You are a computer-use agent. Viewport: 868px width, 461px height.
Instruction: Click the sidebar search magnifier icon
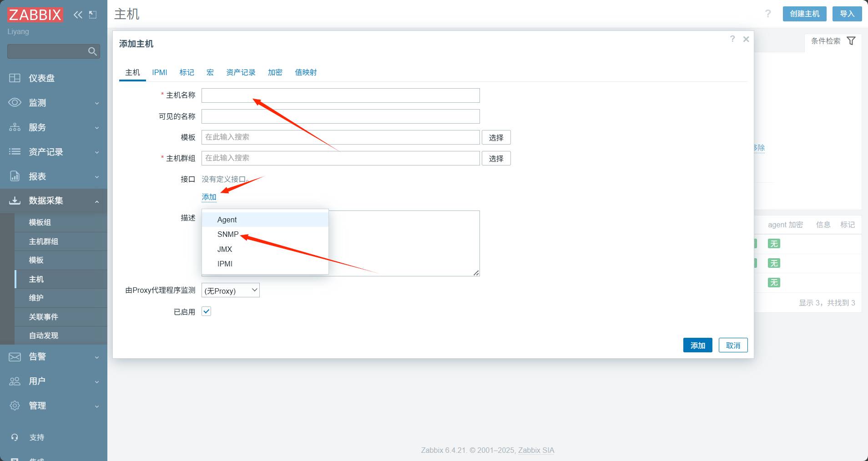92,51
